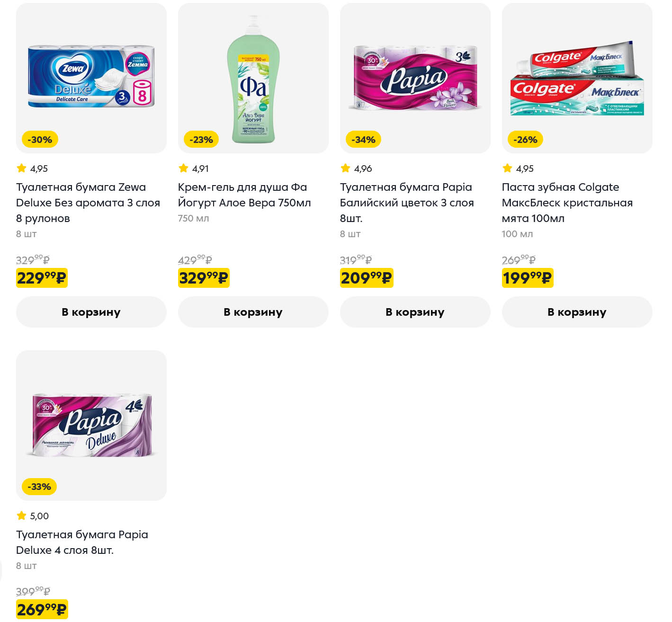
Task: Add Fa shower cream-gel to cart
Action: click(x=253, y=312)
